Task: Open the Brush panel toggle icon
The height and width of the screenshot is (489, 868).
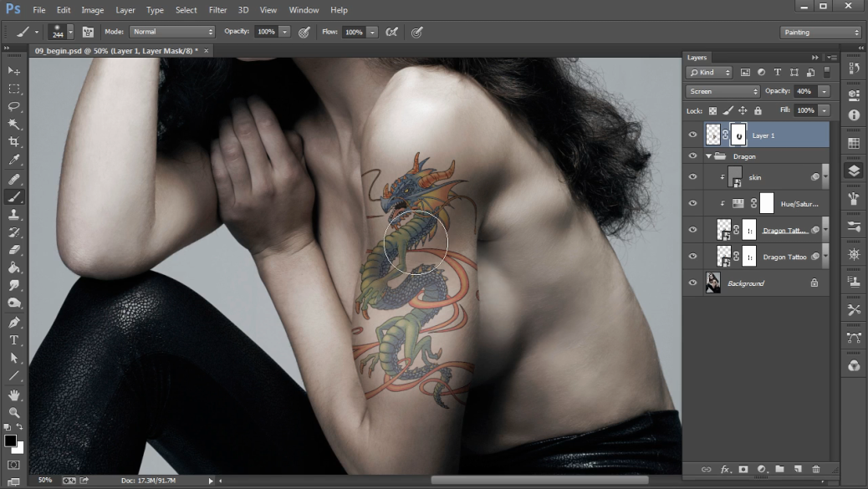Action: pos(88,32)
